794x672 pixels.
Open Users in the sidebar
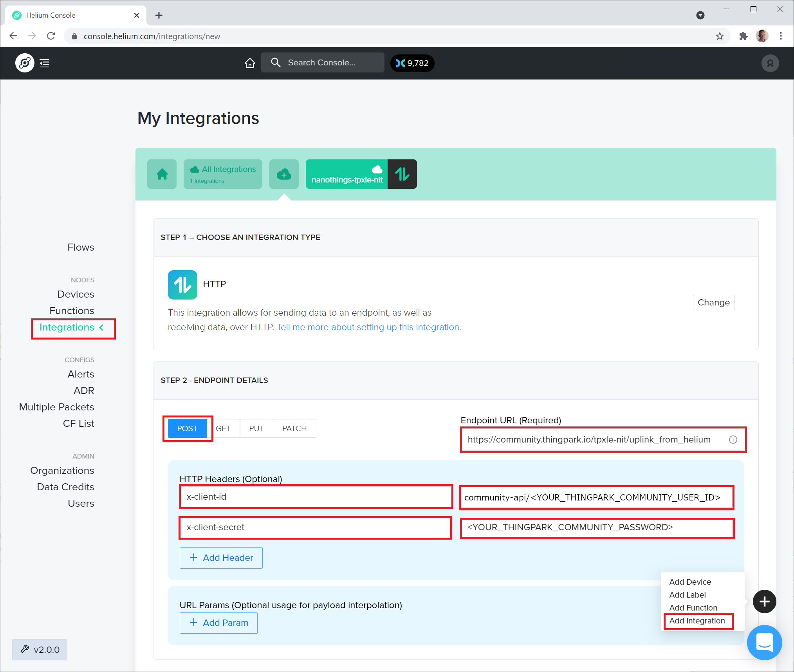[x=81, y=504]
